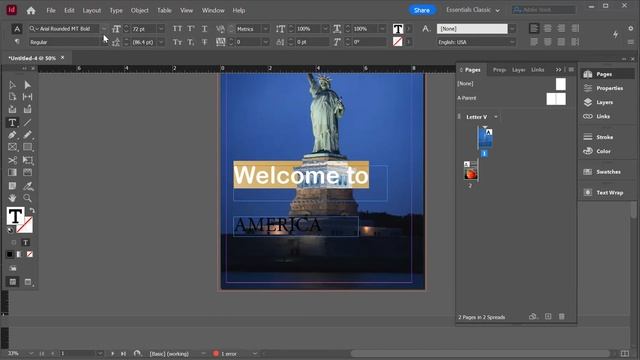Open the English: USA language dropdown
This screenshot has width=640, height=360.
(512, 42)
